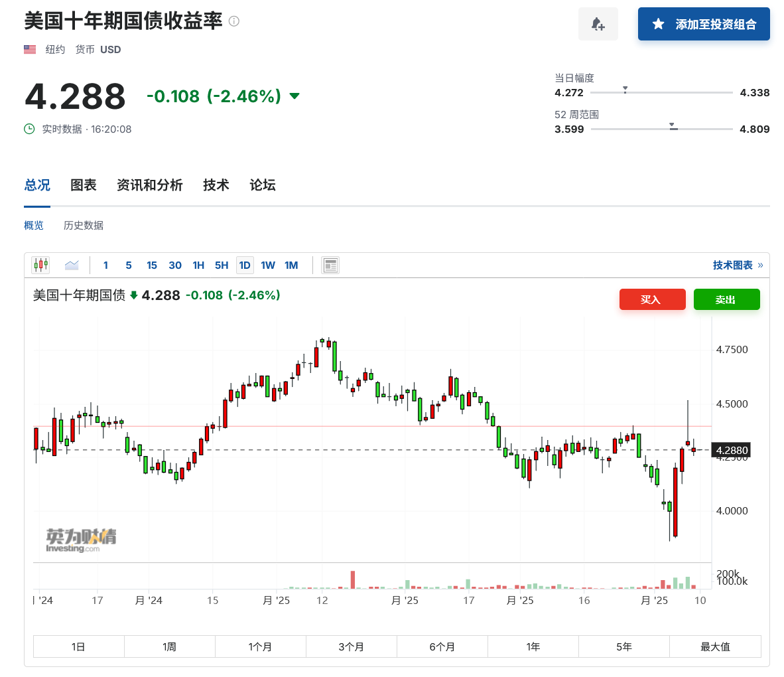Click the green down-arrow beside -2.46%
Image resolution: width=784 pixels, height=677 pixels.
click(x=294, y=96)
